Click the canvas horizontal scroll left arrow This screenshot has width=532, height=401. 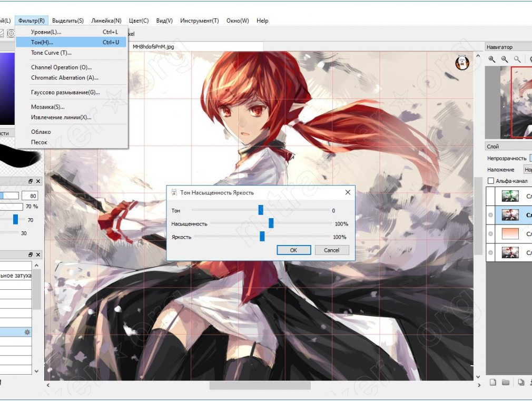48,385
